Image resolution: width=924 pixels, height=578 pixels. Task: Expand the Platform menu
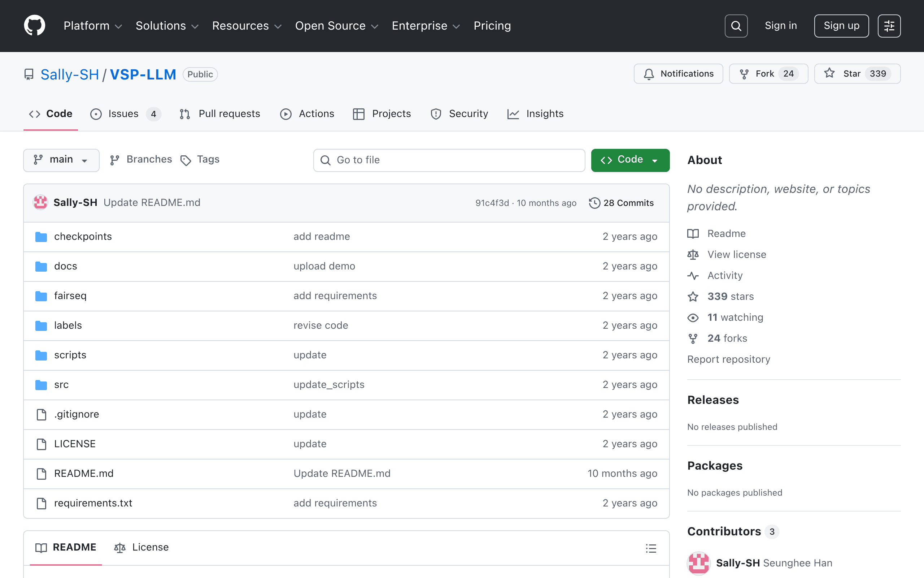point(93,26)
